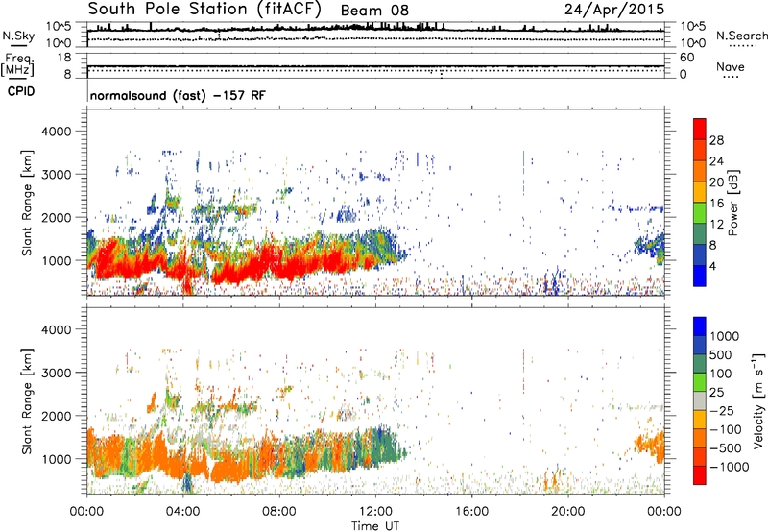Pick the red bottom Velocity colorbar segment
This screenshot has width=768, height=532.
pyautogui.click(x=700, y=475)
